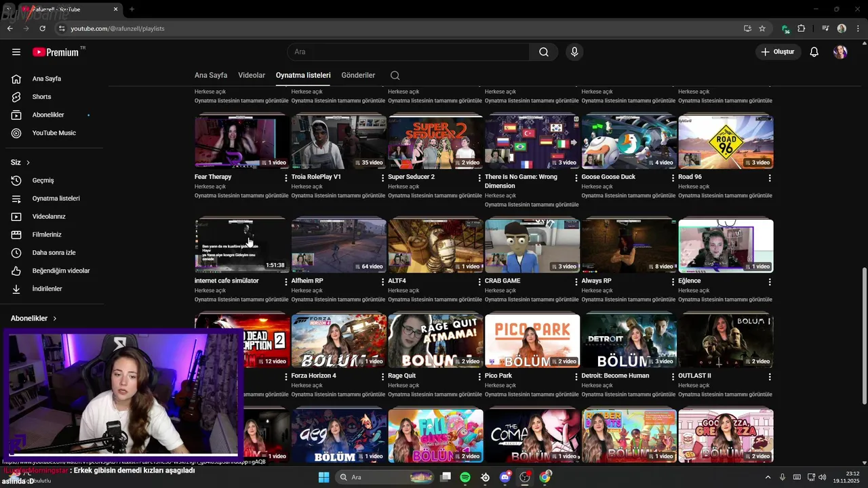
Task: Open the taskbar clock and date
Action: 847,477
